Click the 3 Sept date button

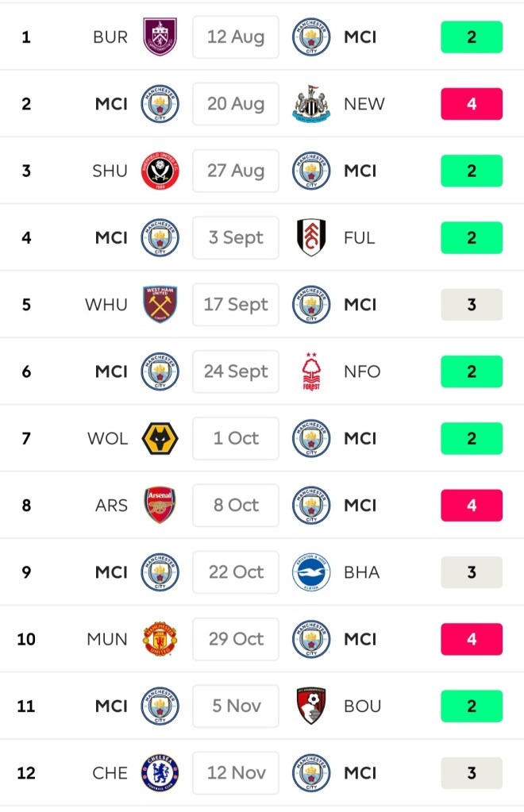236,237
